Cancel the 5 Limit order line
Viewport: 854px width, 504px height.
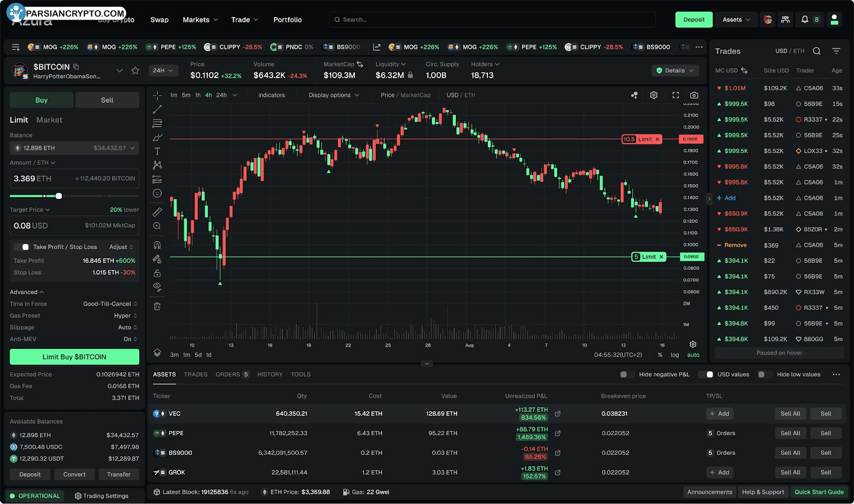point(661,257)
